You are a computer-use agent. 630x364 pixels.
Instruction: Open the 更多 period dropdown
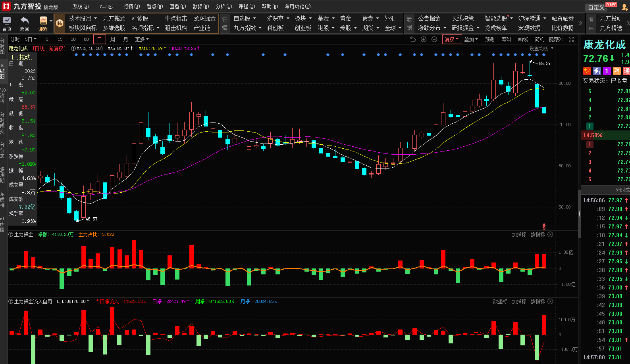coord(142,39)
